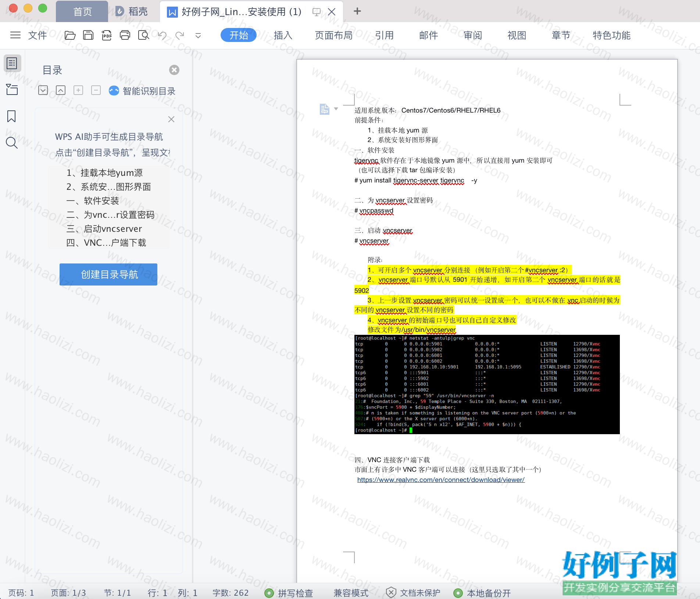700x599 pixels.
Task: Go to the 首页 tab
Action: (82, 12)
